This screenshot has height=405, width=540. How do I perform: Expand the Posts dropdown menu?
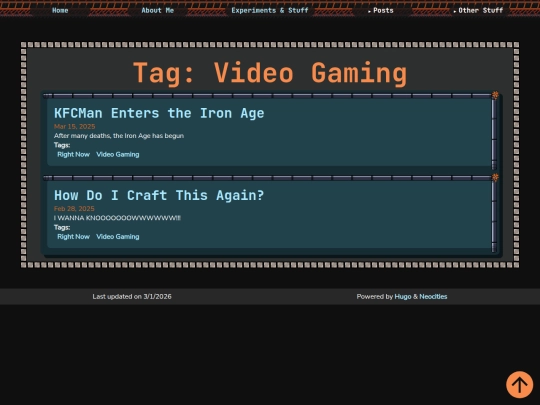(x=381, y=10)
